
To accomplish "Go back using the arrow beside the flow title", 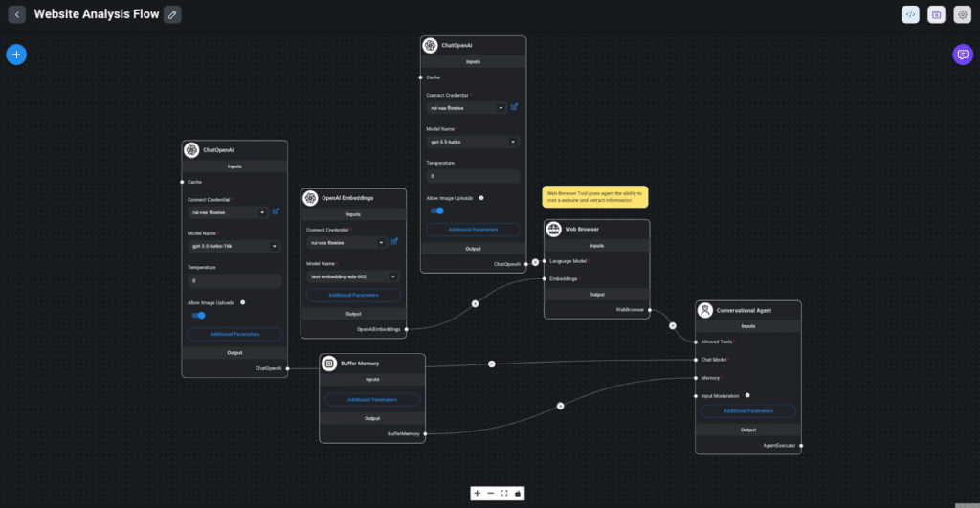I will (17, 14).
